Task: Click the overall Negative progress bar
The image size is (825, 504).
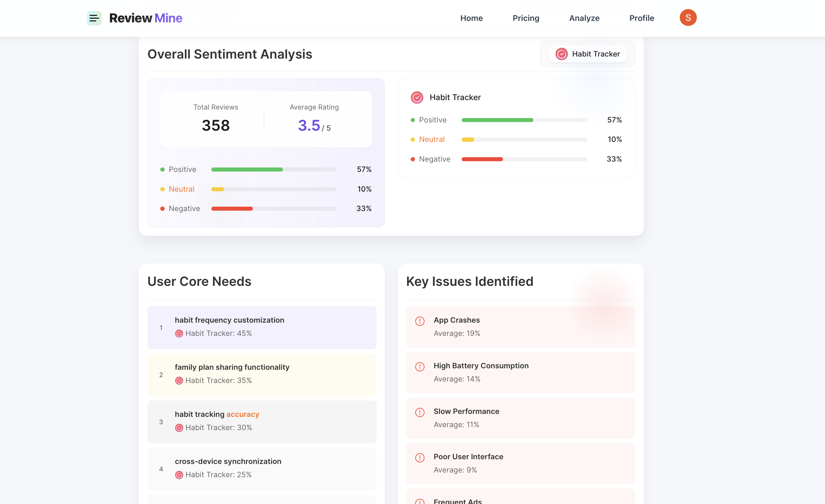Action: point(274,209)
